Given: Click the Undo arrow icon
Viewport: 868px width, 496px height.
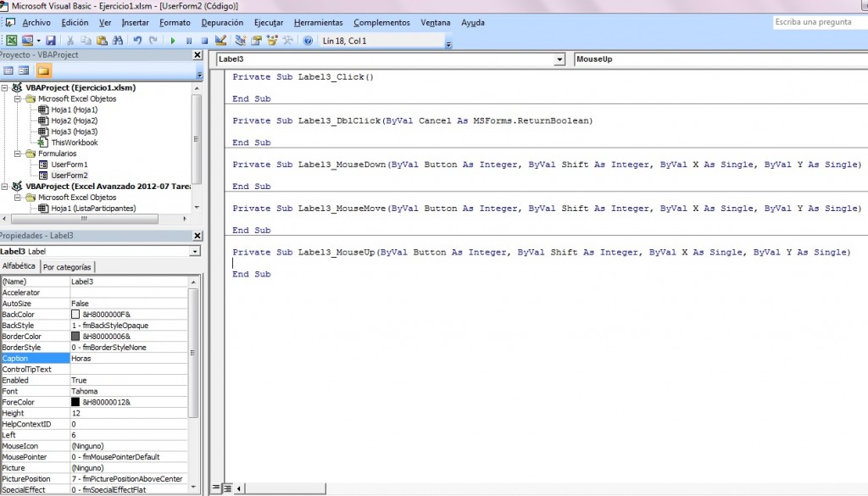Looking at the screenshot, I should click(137, 41).
